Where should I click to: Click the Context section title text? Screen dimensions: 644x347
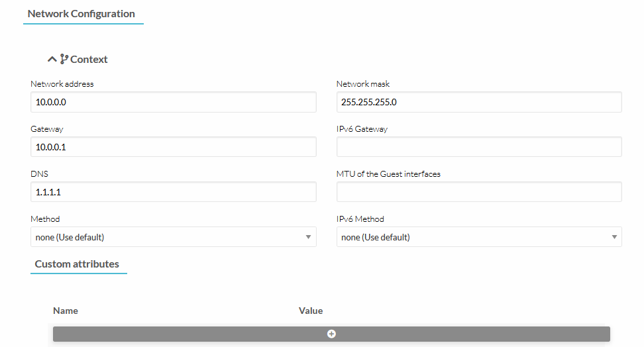click(89, 60)
